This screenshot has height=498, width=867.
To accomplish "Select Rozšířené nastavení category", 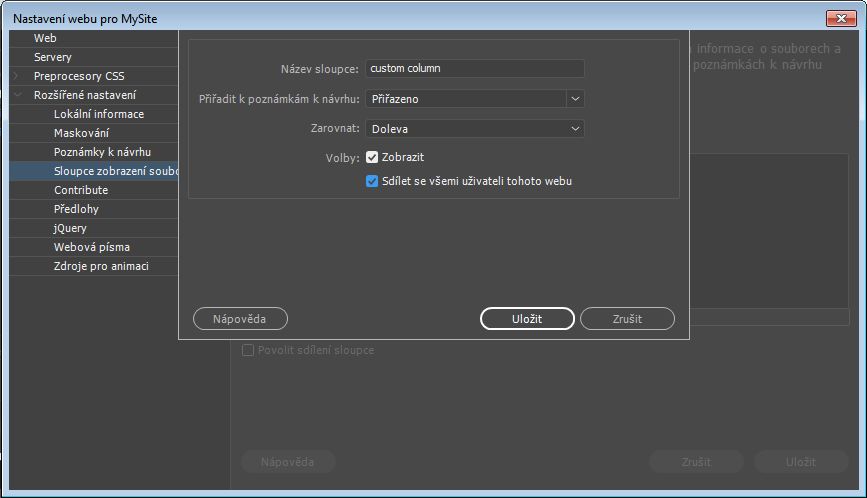I will (93, 95).
